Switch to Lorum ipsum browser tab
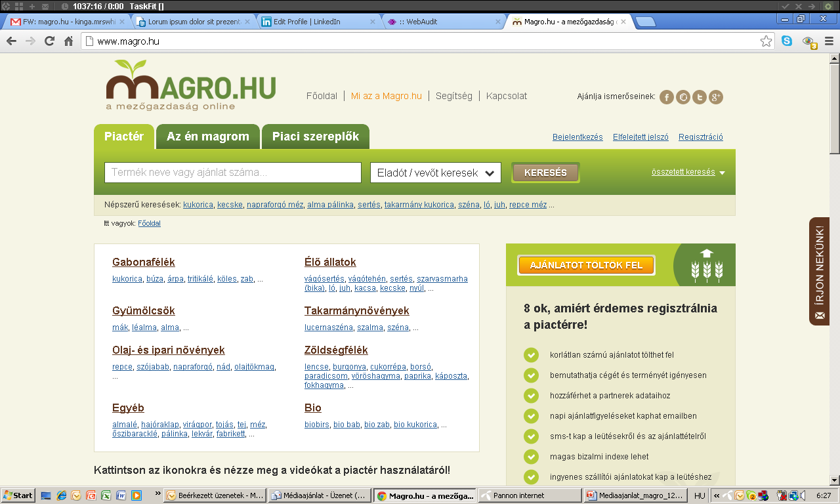The image size is (840, 504). tap(194, 22)
